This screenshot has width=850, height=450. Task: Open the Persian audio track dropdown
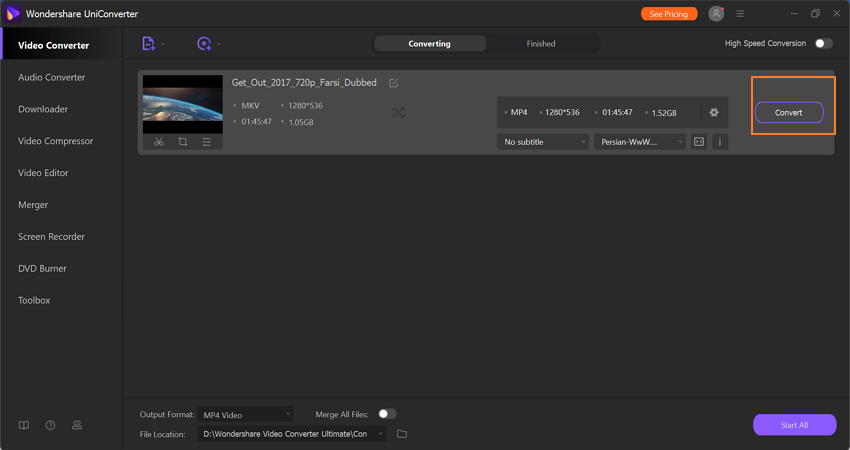(x=640, y=142)
